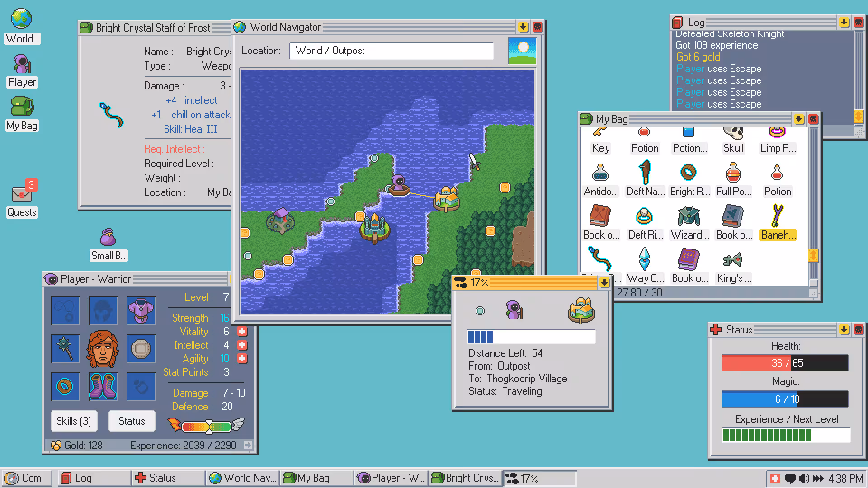Click the purple-roofed hut on the map
868x488 pixels.
[280, 221]
